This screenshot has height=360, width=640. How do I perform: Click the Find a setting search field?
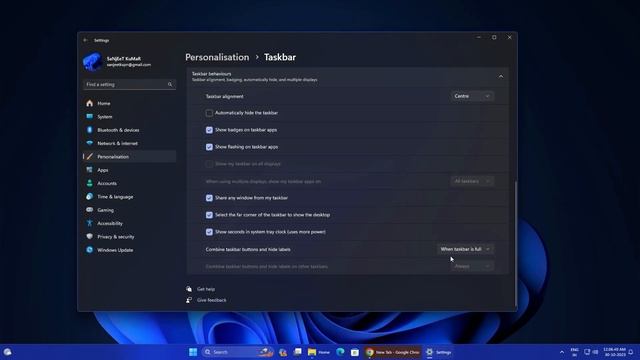[x=129, y=84]
